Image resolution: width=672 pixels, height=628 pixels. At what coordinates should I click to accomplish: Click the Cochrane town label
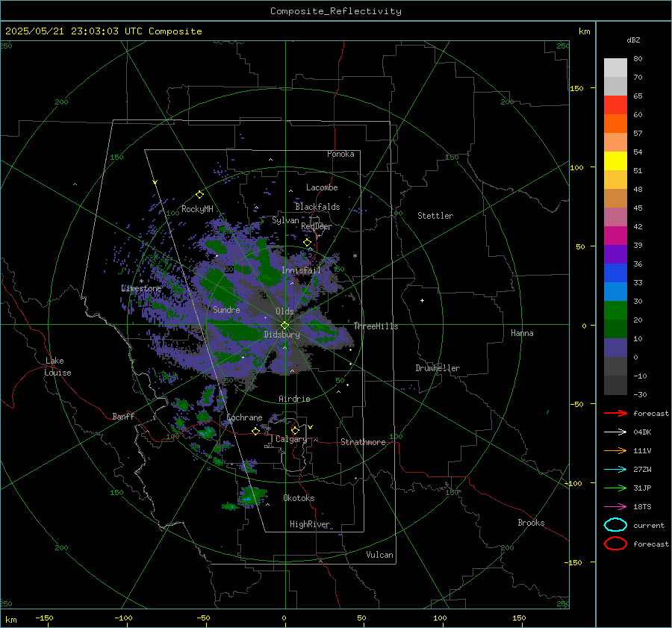click(244, 417)
